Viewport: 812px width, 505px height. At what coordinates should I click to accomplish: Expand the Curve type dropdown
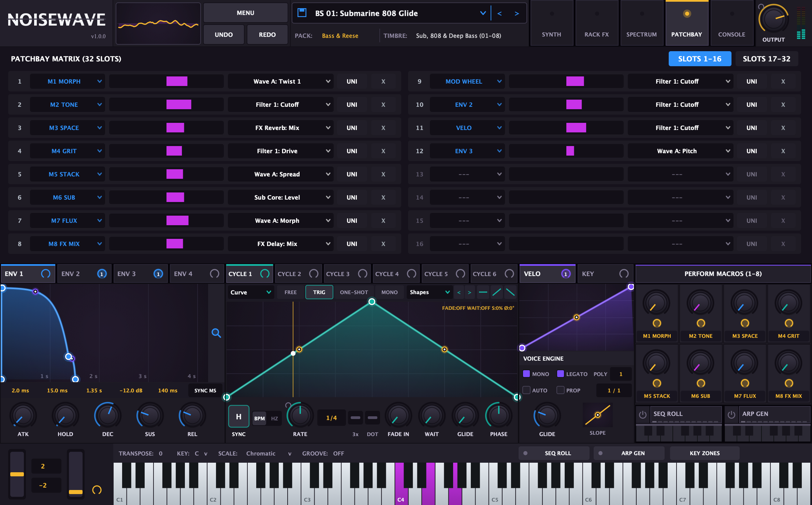pos(251,292)
